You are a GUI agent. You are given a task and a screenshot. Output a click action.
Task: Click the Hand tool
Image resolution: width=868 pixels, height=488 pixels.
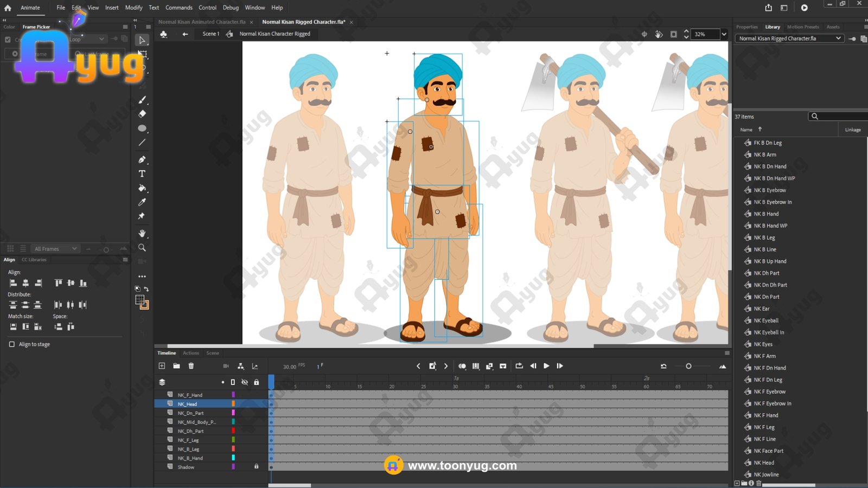(142, 233)
